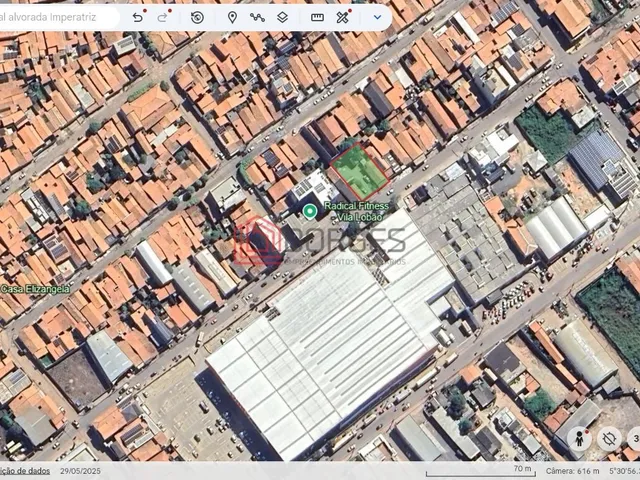The height and width of the screenshot is (480, 640).
Task: Open the map style tools icon
Action: tap(343, 17)
